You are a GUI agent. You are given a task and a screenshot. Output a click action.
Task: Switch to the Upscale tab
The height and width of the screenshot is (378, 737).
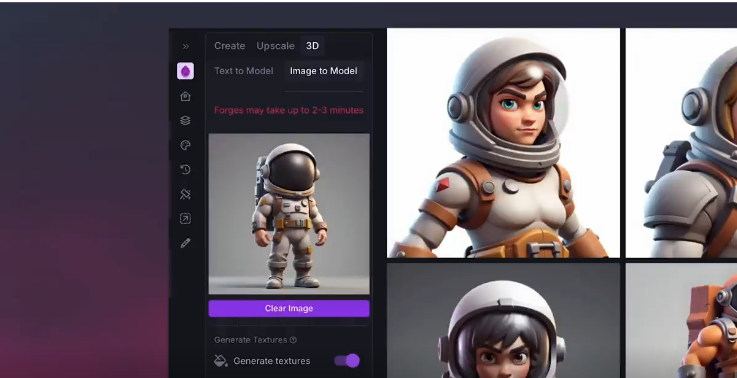point(275,46)
